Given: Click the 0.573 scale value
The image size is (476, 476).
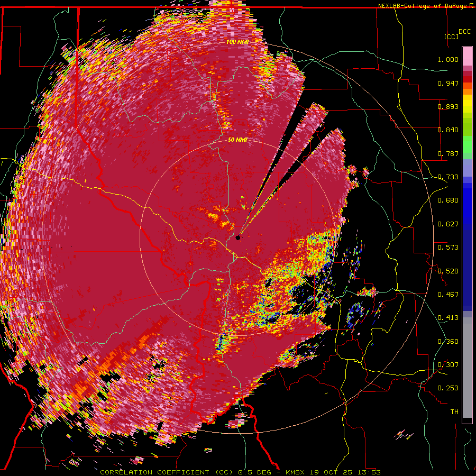Looking at the screenshot, I should click(x=448, y=248).
